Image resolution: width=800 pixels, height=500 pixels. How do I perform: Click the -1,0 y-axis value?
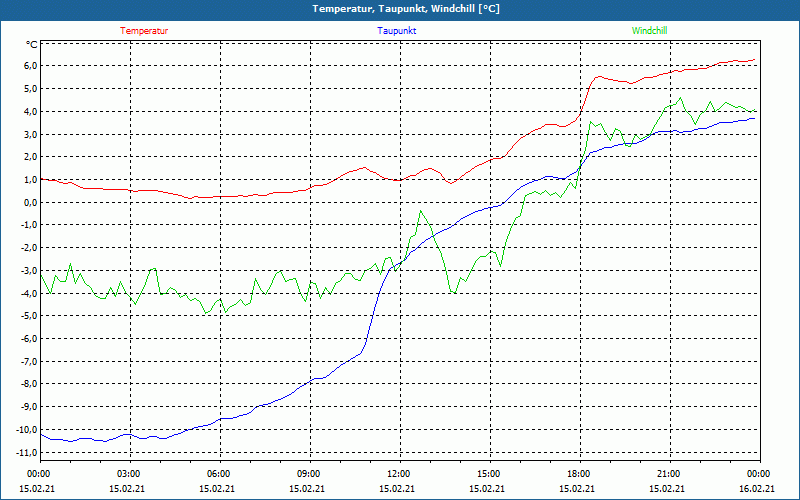tap(29, 225)
